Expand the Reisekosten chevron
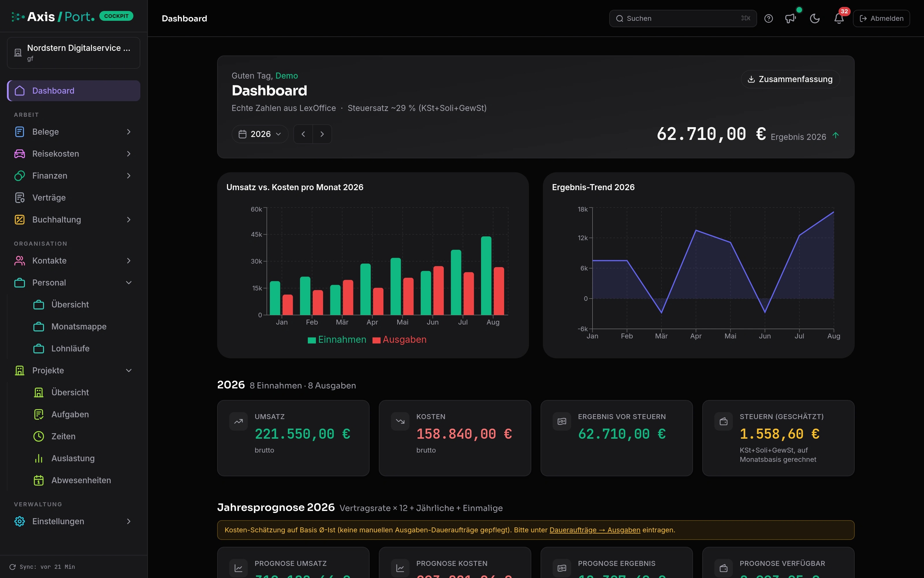This screenshot has width=924, height=578. click(x=129, y=154)
